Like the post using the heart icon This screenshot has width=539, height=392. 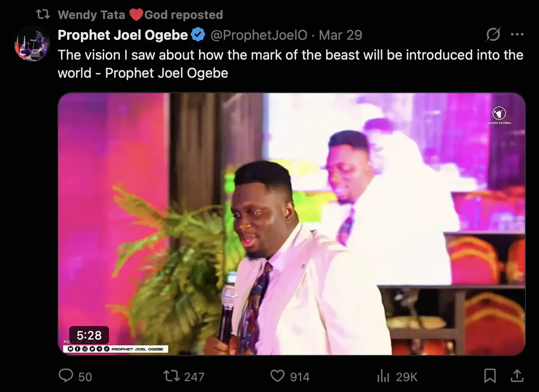277,376
